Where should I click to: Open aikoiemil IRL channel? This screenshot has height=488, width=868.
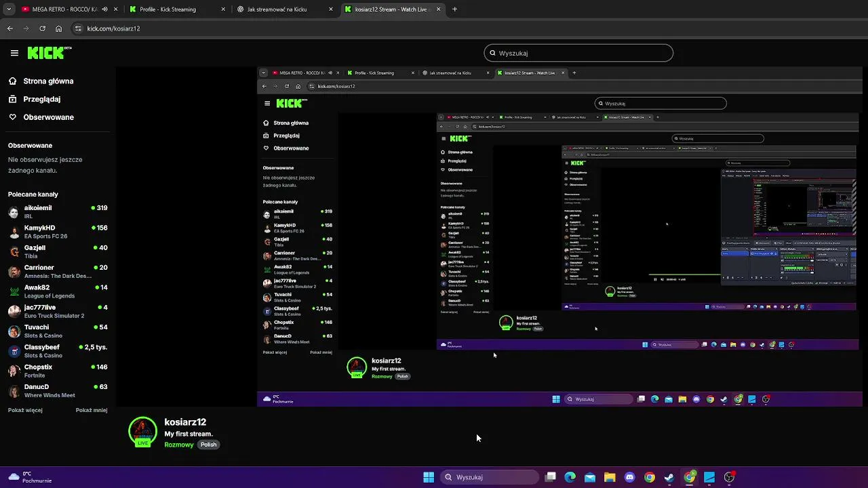point(58,211)
